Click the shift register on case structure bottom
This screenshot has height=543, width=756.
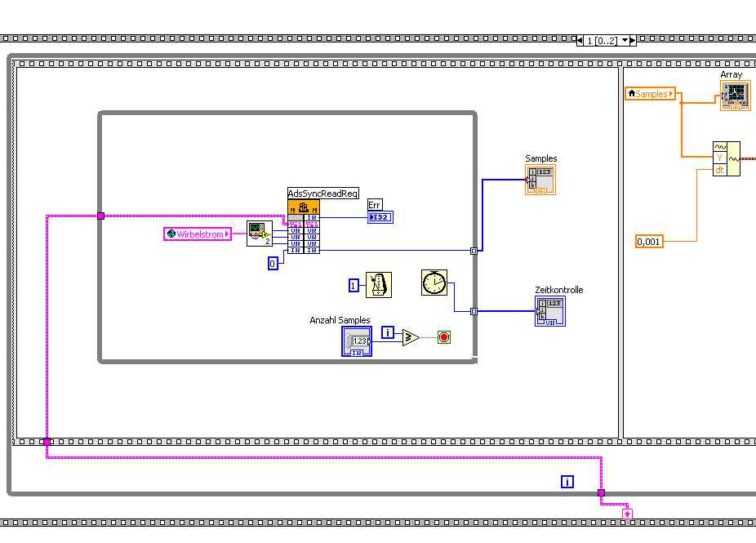(627, 514)
